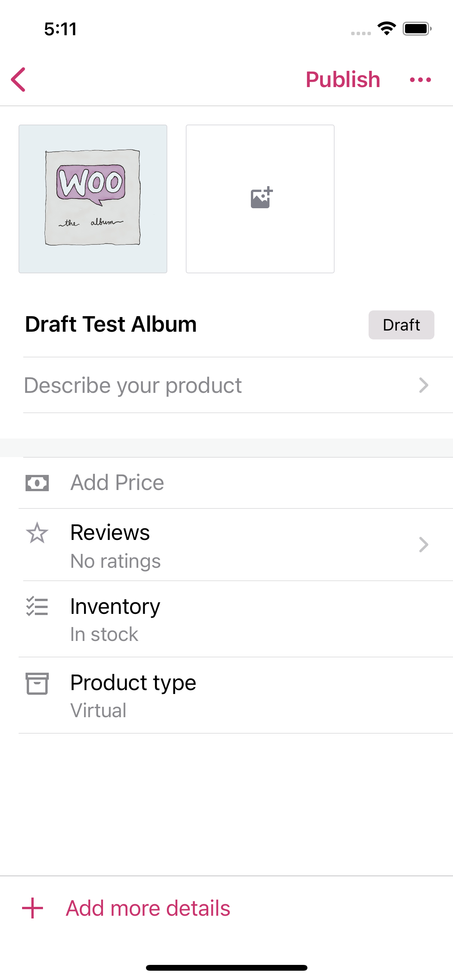The width and height of the screenshot is (453, 980).
Task: Tap Add more details link
Action: coord(148,908)
